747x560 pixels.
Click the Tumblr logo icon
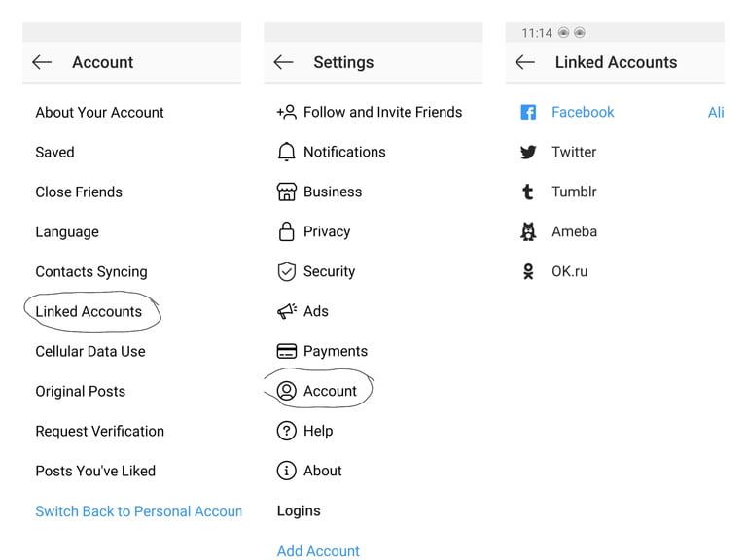click(528, 192)
